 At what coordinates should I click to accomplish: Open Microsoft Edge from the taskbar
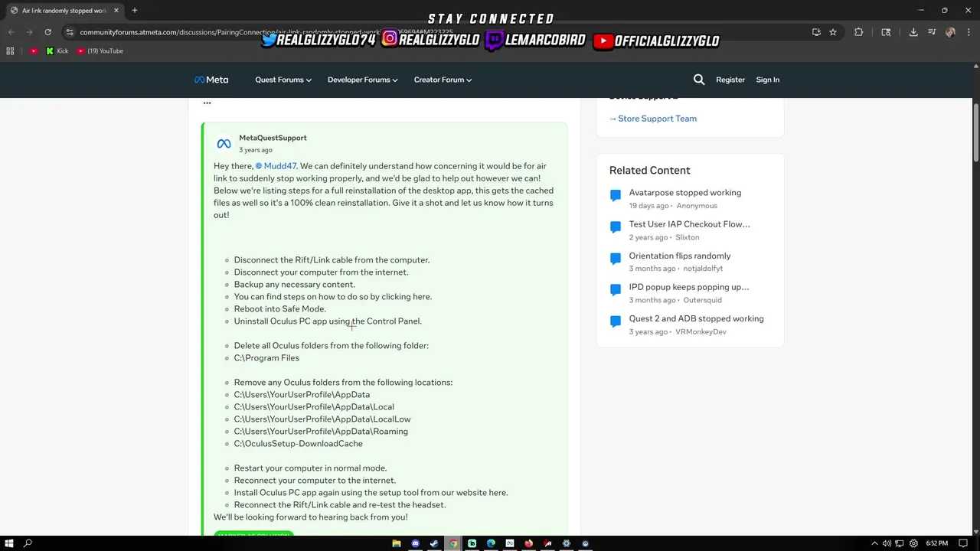pos(491,543)
